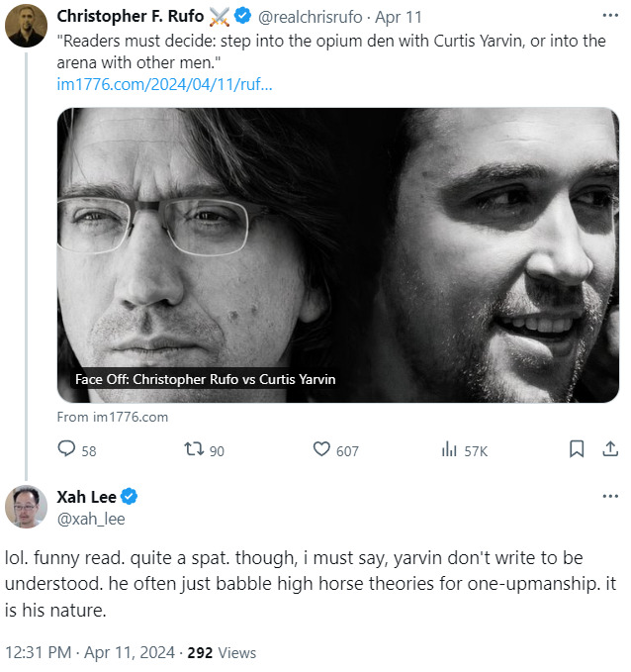Screen dimensions: 631x672
Task: Open Christopher F. Rufo's profile name
Action: 131,17
